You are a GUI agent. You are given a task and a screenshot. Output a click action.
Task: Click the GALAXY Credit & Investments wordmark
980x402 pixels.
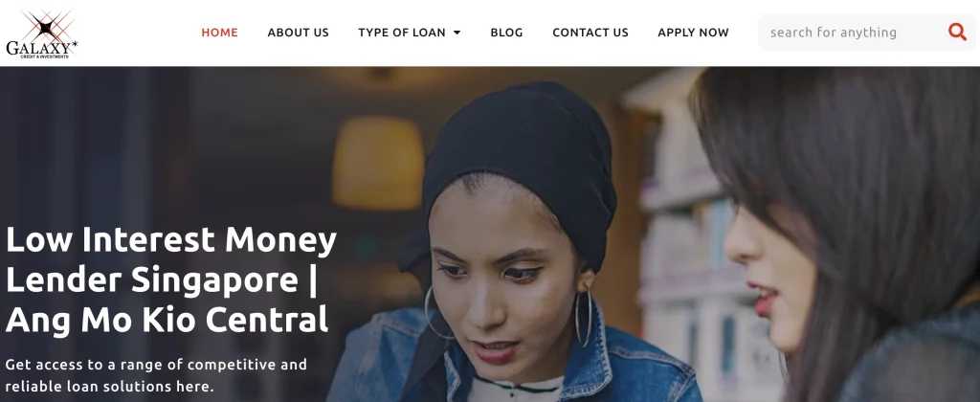point(41,50)
